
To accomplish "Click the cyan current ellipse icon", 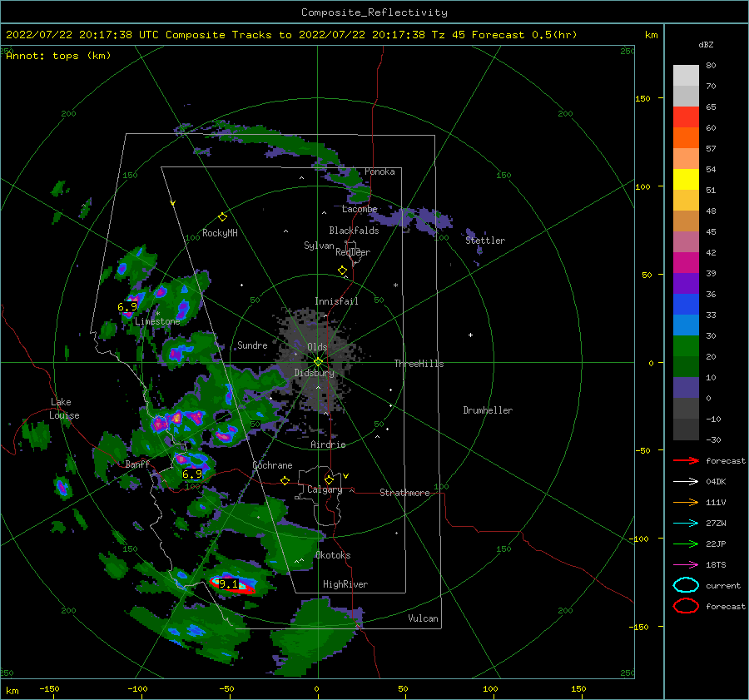I will 686,585.
